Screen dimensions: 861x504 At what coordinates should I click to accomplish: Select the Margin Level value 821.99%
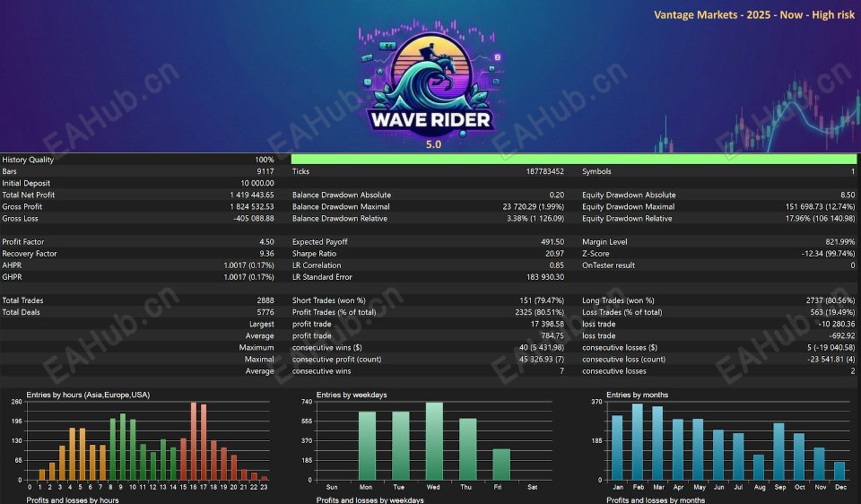coord(839,241)
